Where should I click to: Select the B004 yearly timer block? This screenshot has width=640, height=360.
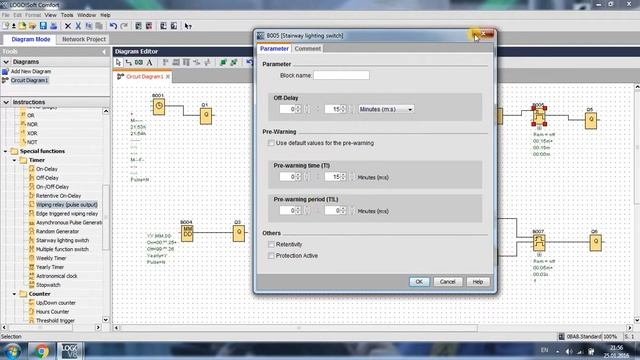tap(187, 233)
